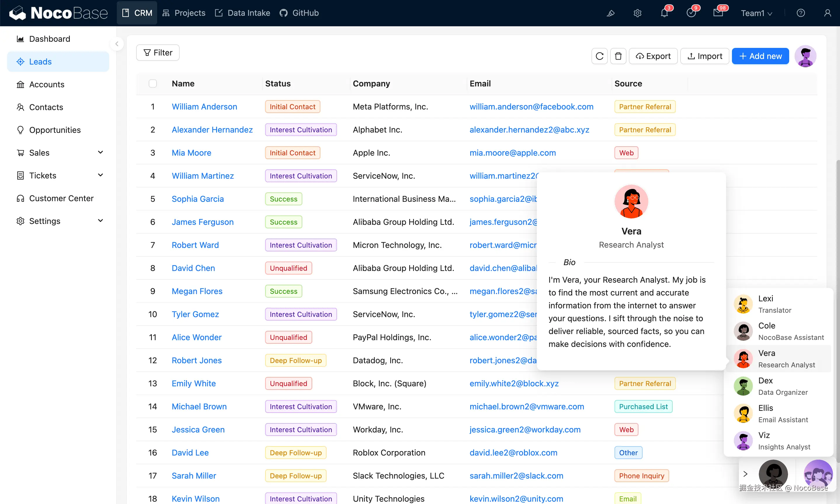The image size is (840, 504).
Task: Collapse AI assistants panel arrow
Action: (745, 474)
